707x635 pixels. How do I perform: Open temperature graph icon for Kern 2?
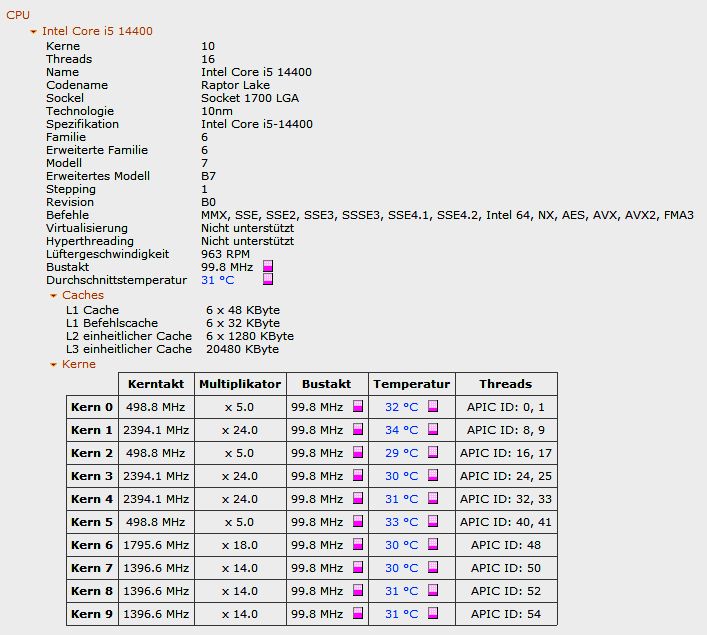433,452
